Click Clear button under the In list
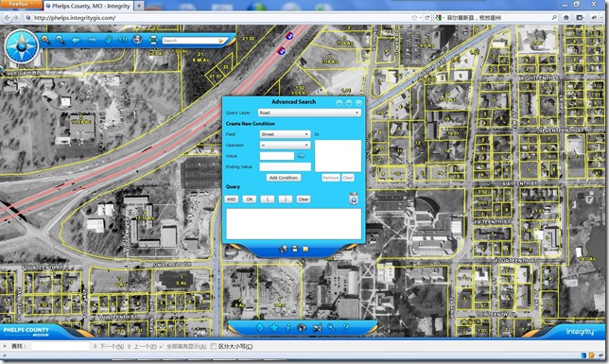The height and width of the screenshot is (364, 609). 348,178
